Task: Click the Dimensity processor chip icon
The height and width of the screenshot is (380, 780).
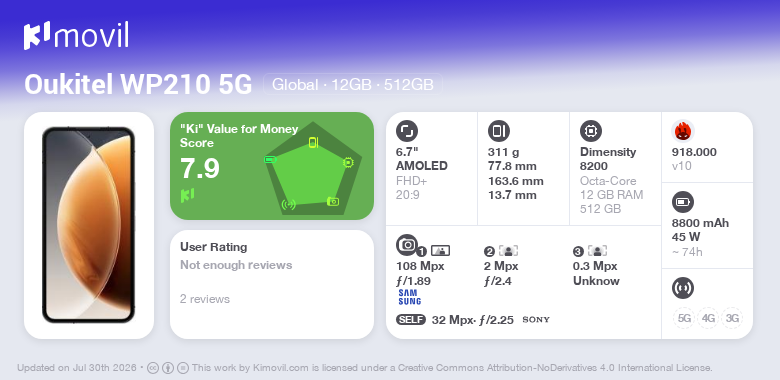Action: pyautogui.click(x=591, y=131)
